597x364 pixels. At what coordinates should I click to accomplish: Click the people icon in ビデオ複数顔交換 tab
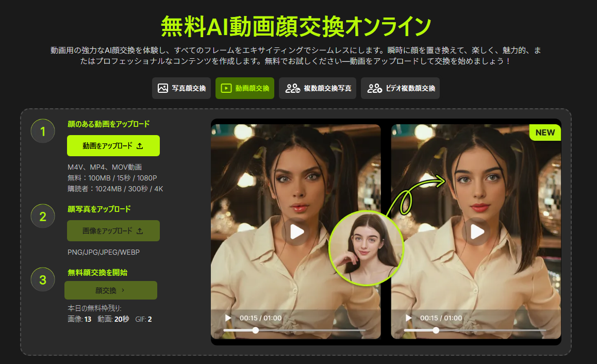[x=375, y=88]
